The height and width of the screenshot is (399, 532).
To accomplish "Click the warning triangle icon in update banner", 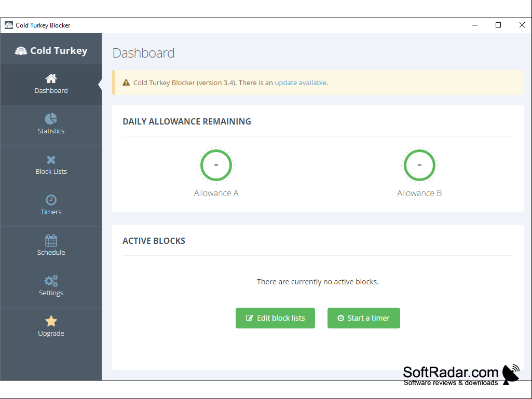I will 126,82.
